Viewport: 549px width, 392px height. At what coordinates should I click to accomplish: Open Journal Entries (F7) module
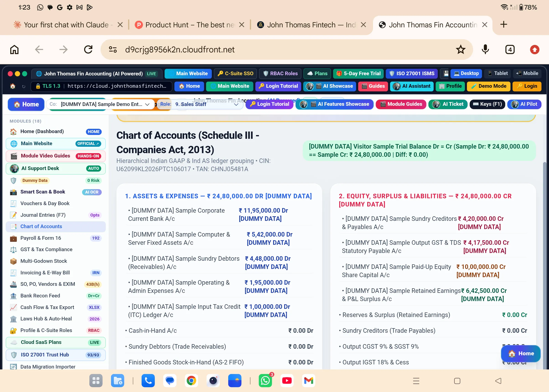[56, 215]
